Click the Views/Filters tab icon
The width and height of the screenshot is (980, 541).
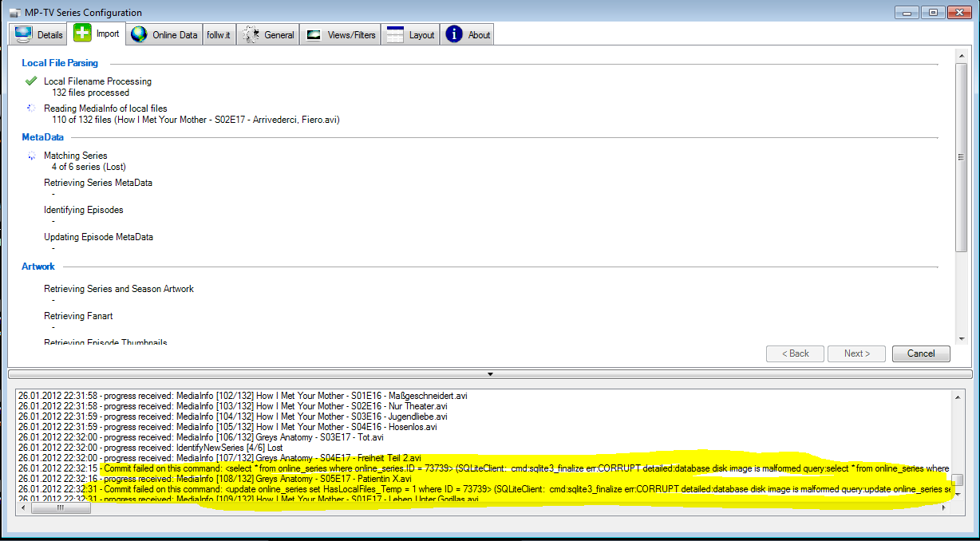314,35
